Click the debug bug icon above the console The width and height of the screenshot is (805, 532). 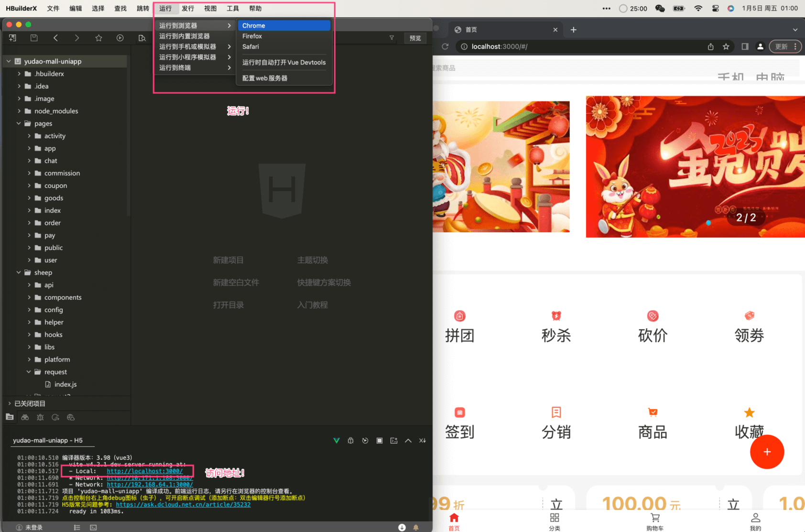point(350,440)
